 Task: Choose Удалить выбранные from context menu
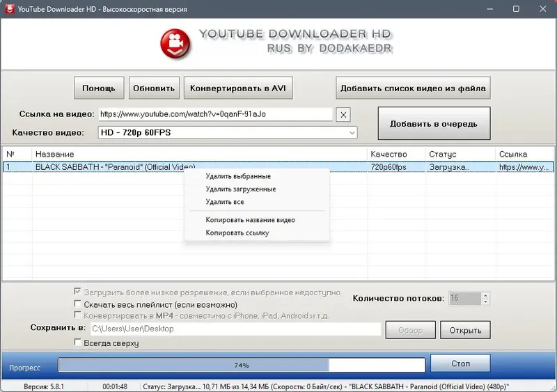pyautogui.click(x=257, y=176)
